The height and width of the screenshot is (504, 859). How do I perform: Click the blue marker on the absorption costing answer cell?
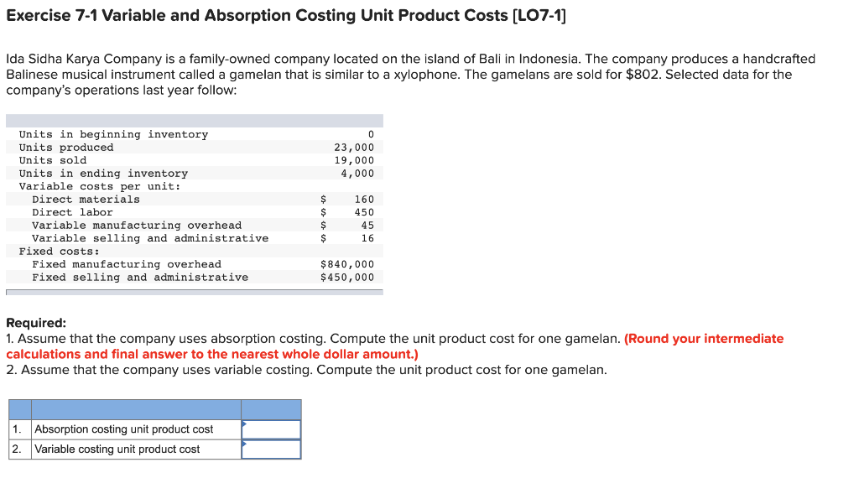tap(247, 424)
